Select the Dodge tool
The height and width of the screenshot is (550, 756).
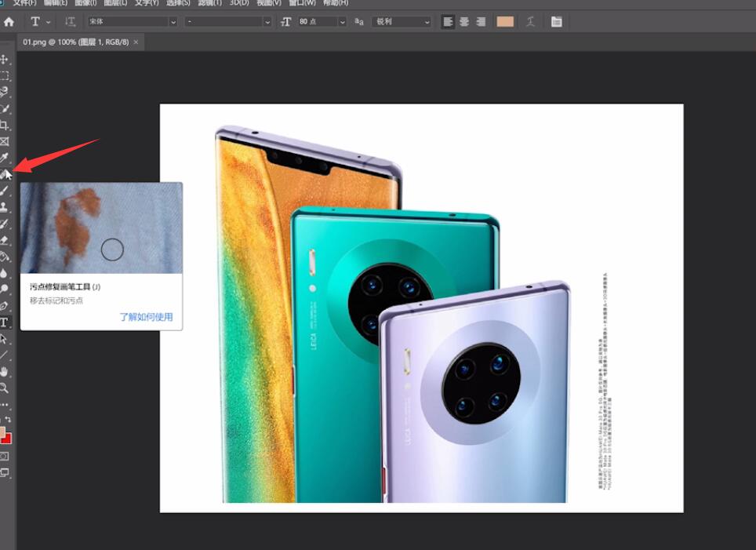(5, 289)
